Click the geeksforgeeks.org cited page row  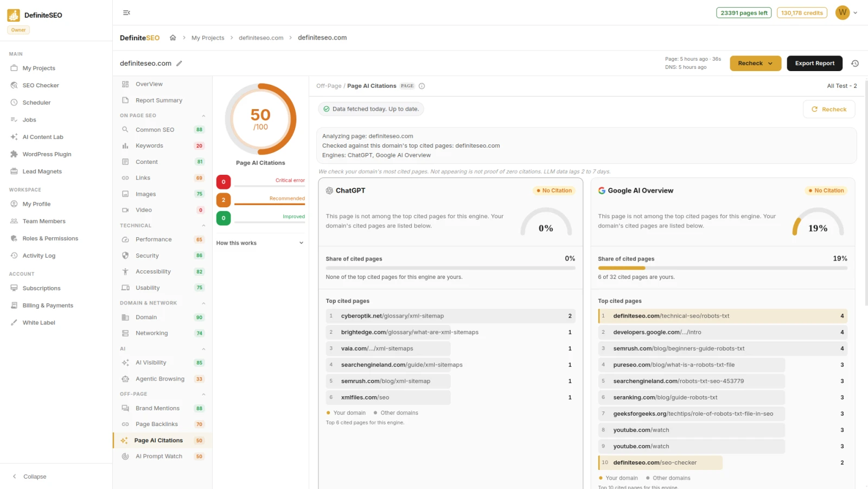[723, 414]
